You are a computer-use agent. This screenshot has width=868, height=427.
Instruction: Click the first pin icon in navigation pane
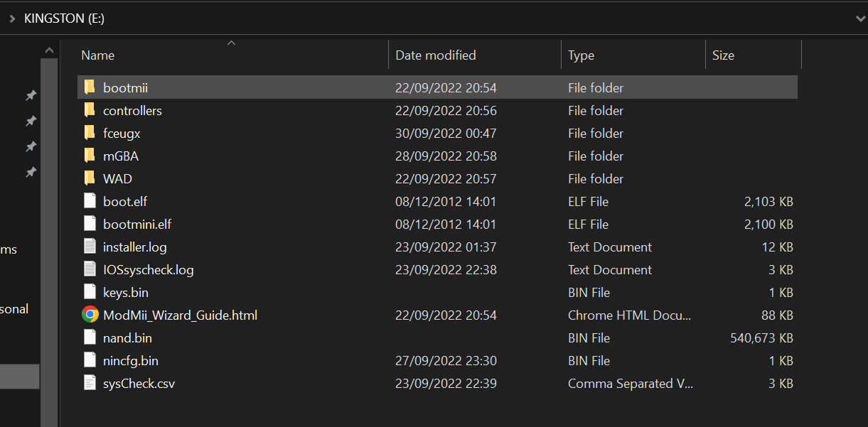(x=31, y=95)
